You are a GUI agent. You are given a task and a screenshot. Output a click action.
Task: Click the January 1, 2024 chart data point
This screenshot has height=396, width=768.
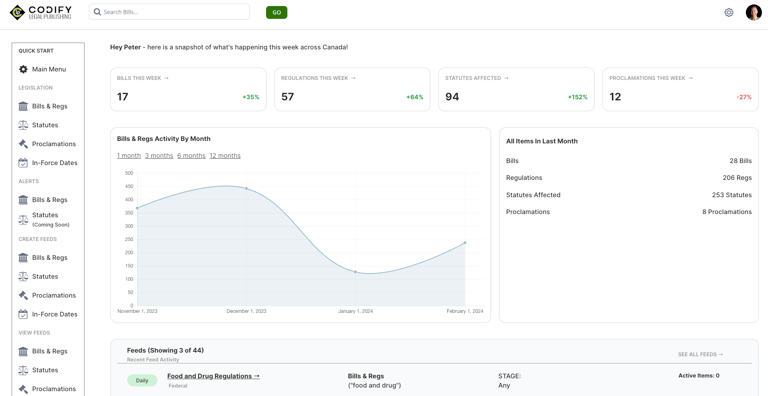pyautogui.click(x=355, y=272)
